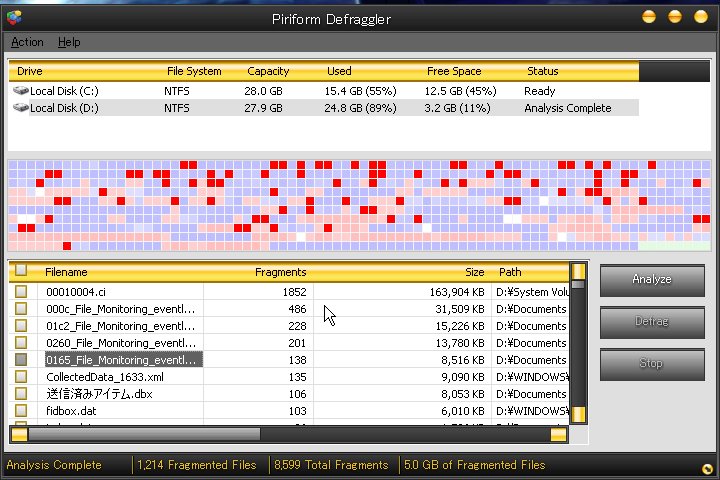Select file fidbox.dat
Screen dimensions: 720x480
pos(71,411)
